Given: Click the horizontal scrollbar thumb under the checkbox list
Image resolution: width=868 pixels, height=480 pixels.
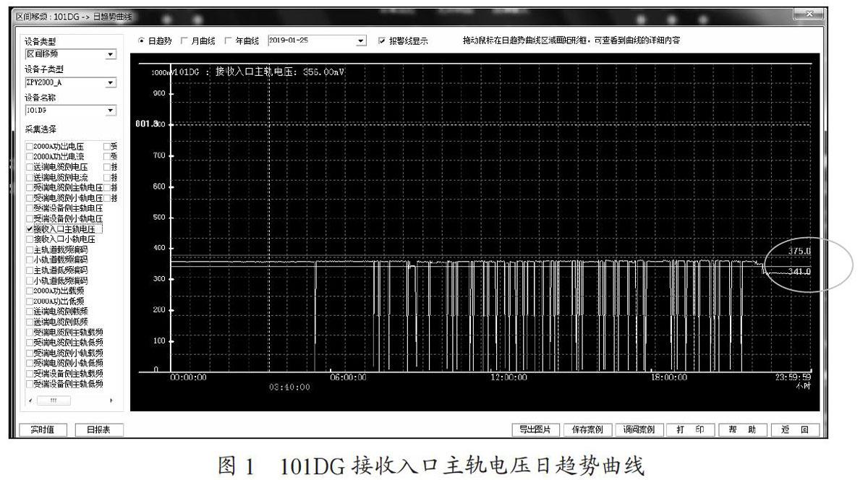Looking at the screenshot, I should (53, 400).
